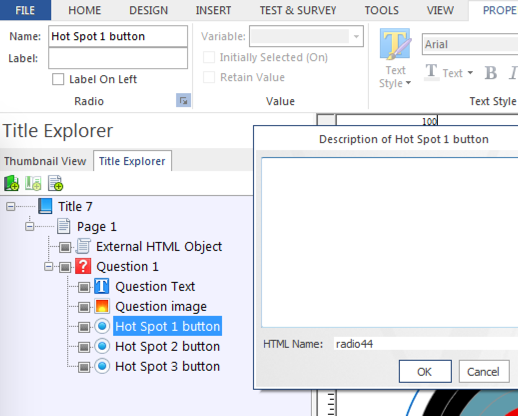
Task: Select the Question 1 tree row
Action: tap(127, 266)
